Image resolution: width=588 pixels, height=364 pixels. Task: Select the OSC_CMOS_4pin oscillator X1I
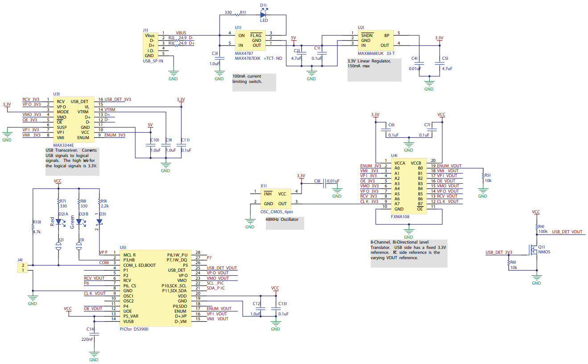click(275, 198)
